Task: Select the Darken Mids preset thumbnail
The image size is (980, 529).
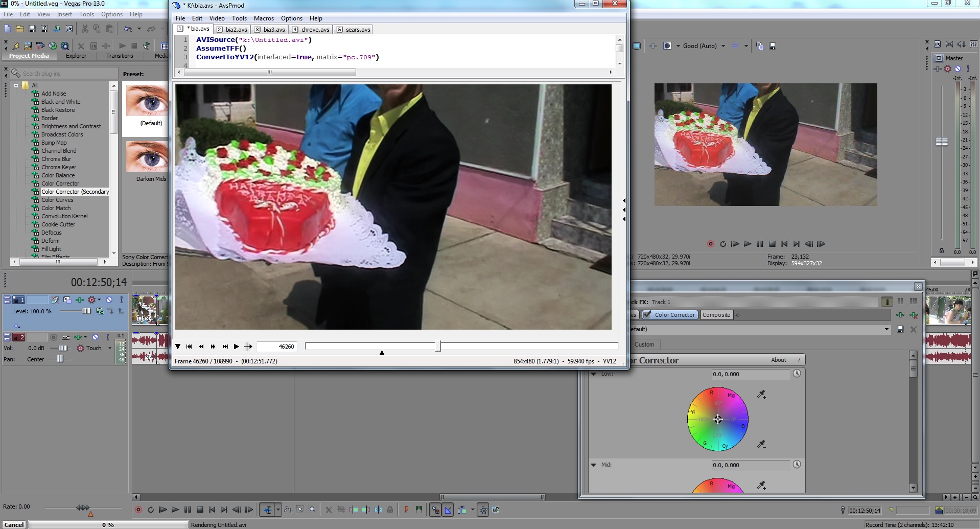Action: [147, 157]
